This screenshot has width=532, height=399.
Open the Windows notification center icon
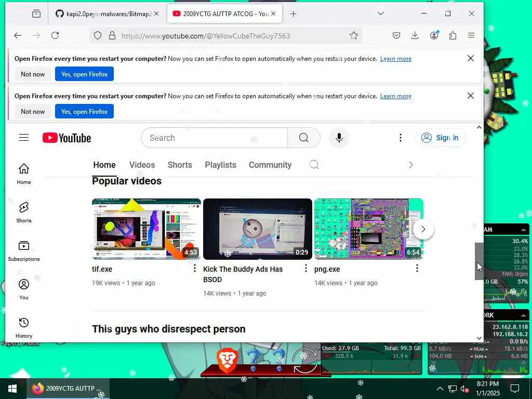point(515,389)
